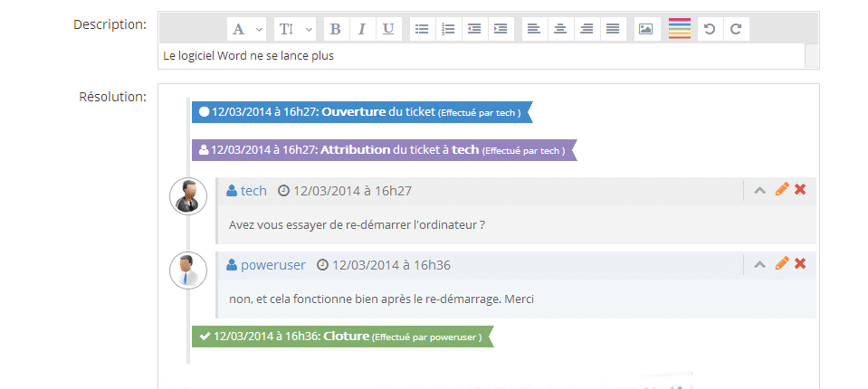868x389 pixels.
Task: Collapse the tech comment with chevron
Action: [x=760, y=190]
